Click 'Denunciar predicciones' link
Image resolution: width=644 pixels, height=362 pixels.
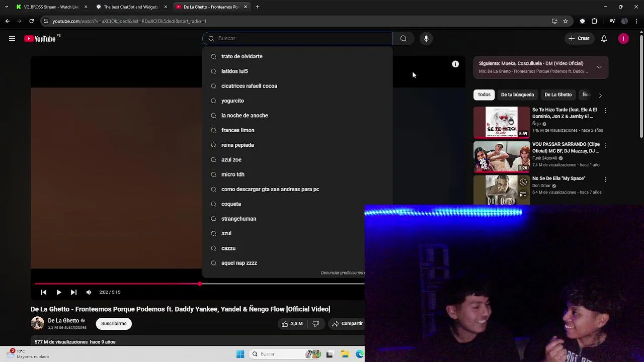(343, 273)
